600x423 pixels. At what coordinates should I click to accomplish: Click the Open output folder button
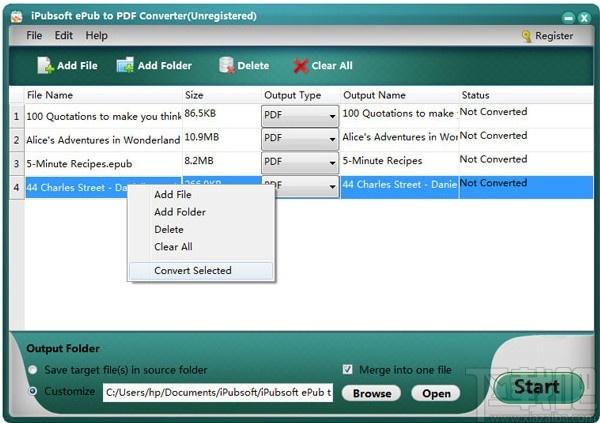coord(436,394)
